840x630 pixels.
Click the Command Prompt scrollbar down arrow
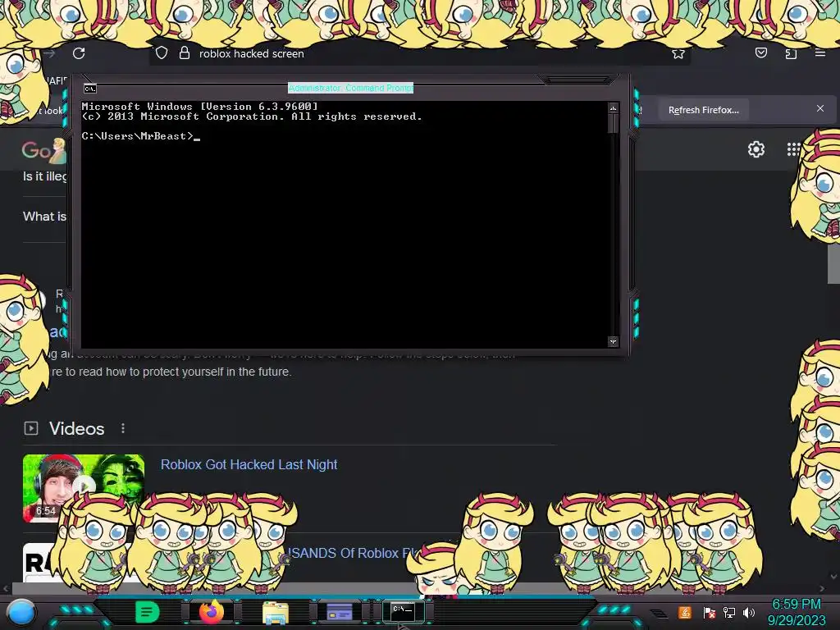[x=613, y=341]
